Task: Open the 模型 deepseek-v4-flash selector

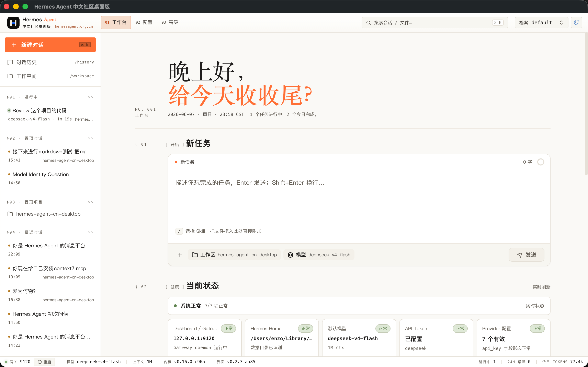Action: pyautogui.click(x=319, y=255)
